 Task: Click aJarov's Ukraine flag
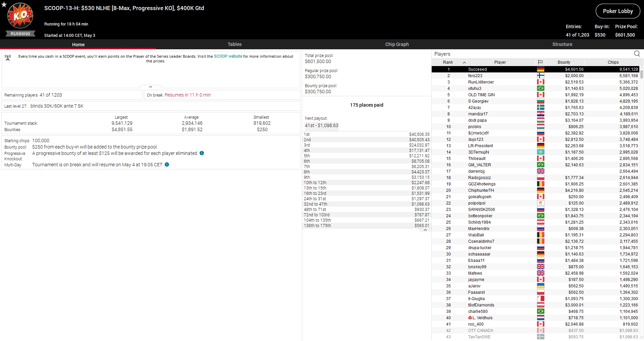coord(540,286)
